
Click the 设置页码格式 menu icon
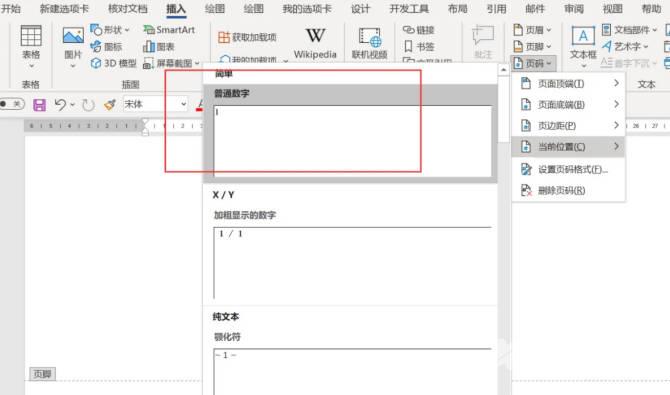point(526,169)
